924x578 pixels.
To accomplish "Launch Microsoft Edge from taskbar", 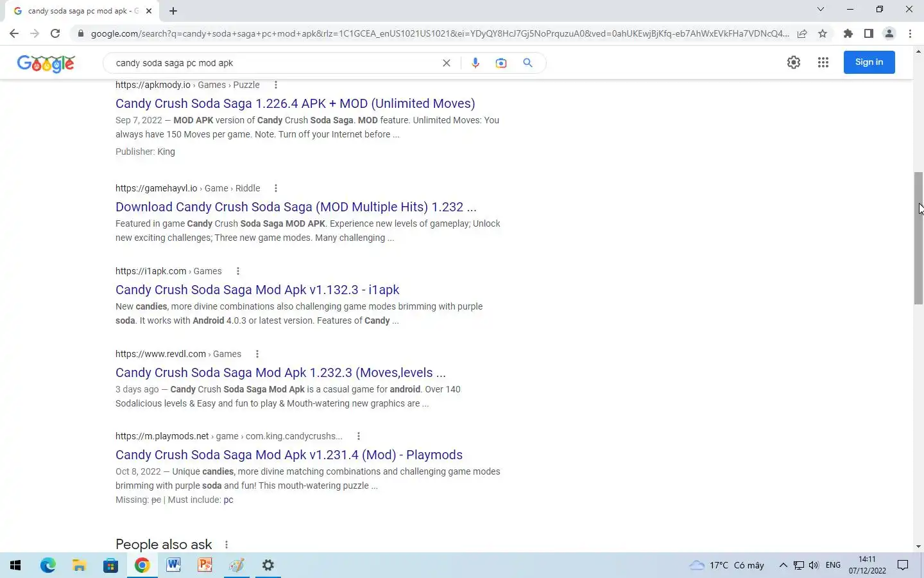I will click(x=47, y=565).
